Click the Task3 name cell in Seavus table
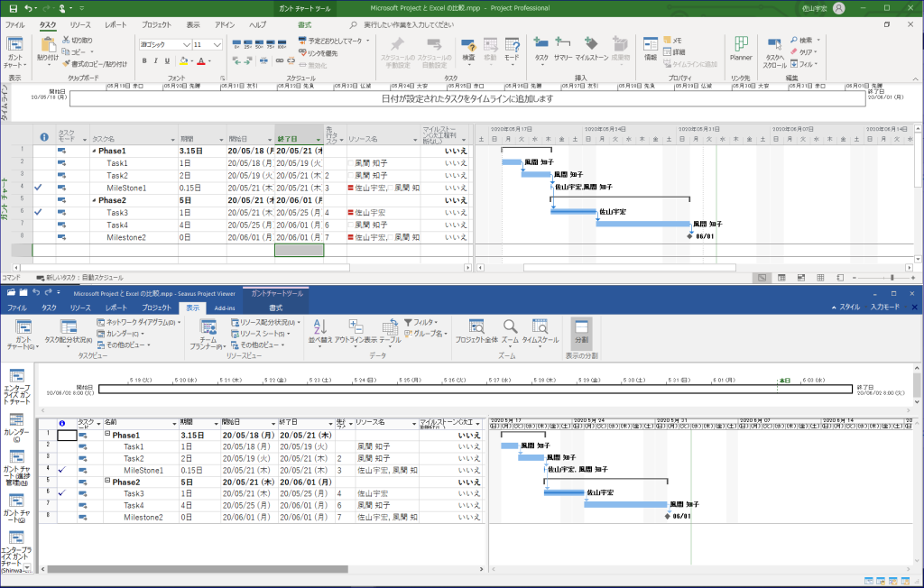The image size is (924, 588). click(x=140, y=493)
